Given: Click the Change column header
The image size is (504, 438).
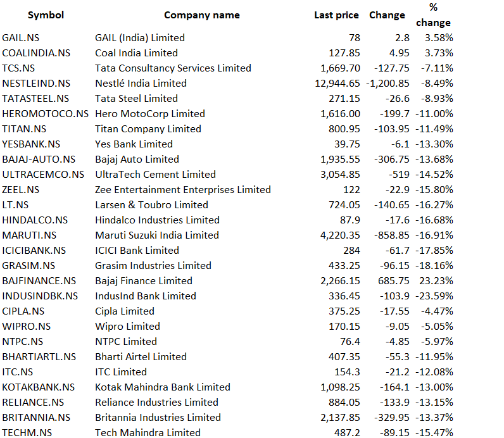Looking at the screenshot, I should coord(386,15).
